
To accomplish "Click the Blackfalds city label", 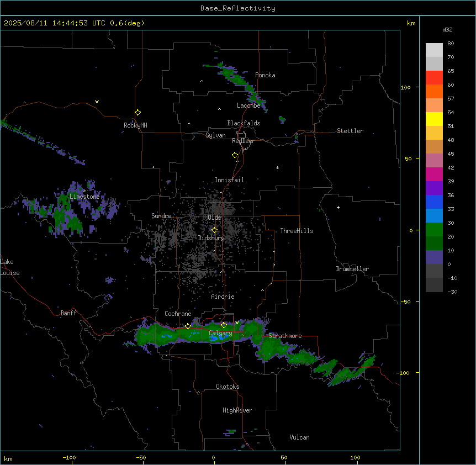I will pyautogui.click(x=244, y=123).
